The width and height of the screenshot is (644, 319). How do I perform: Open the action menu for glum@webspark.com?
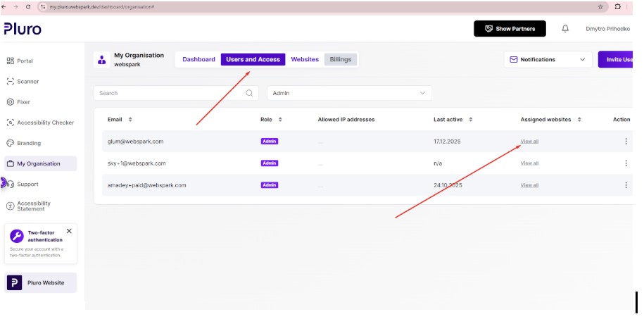pyautogui.click(x=626, y=141)
